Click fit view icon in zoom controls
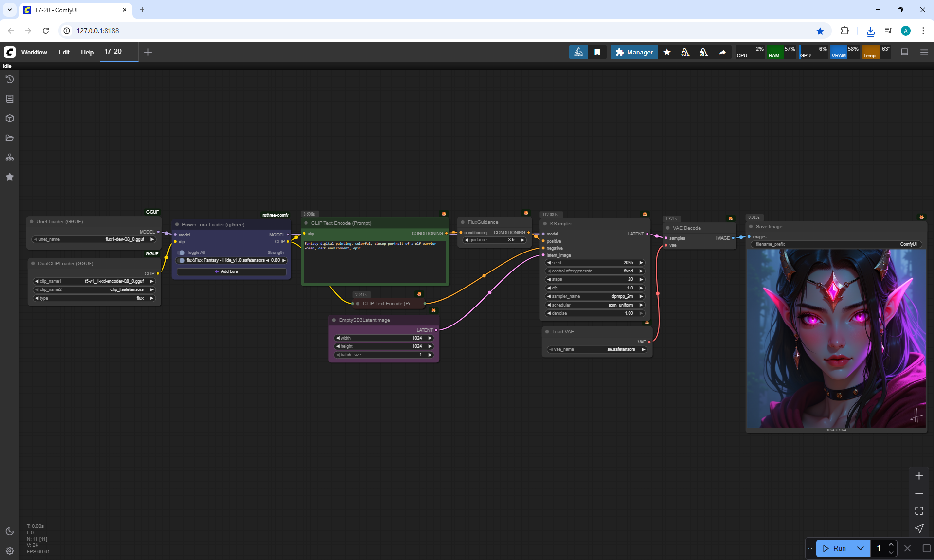The width and height of the screenshot is (934, 560). click(x=919, y=511)
